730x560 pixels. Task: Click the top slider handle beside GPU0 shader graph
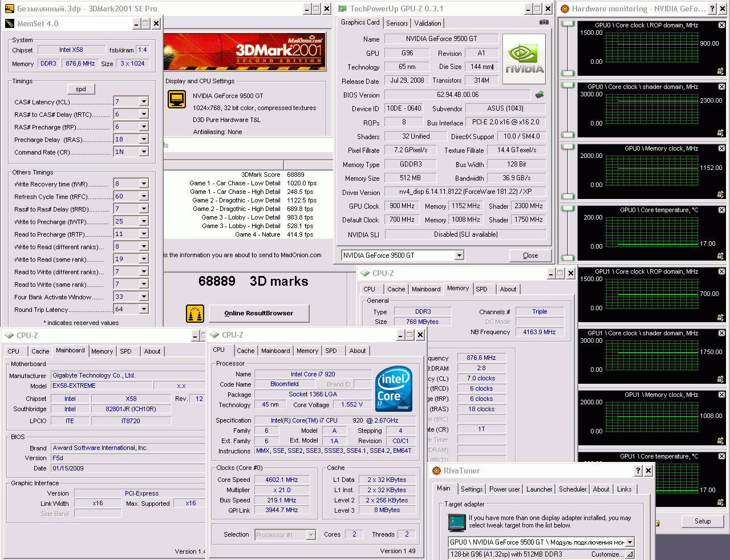[x=567, y=85]
